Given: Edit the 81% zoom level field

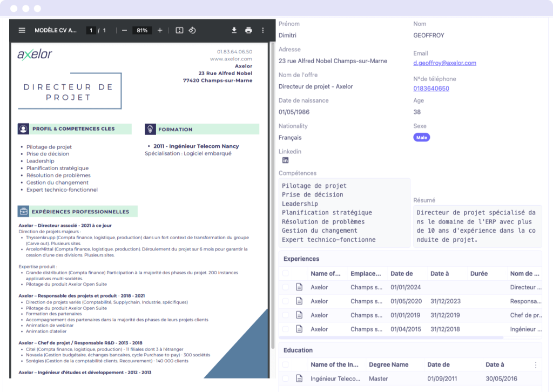Looking at the screenshot, I should (142, 30).
